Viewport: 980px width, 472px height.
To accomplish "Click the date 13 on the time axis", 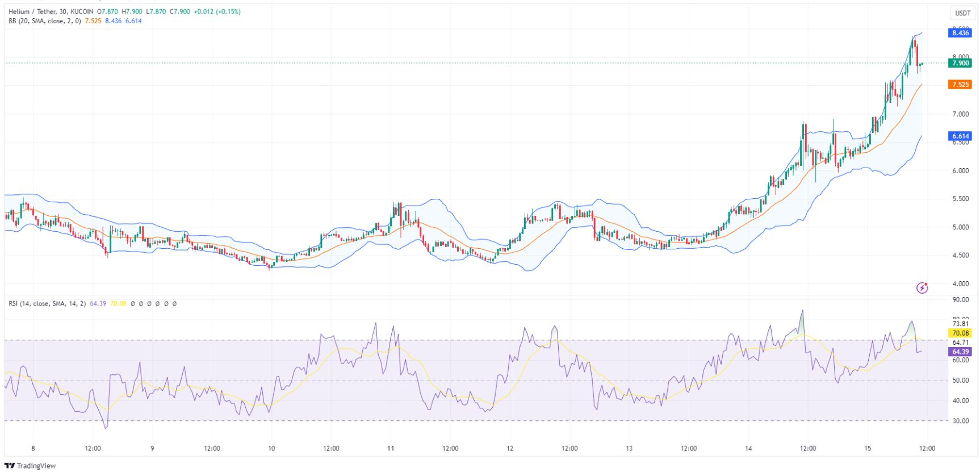I will 629,449.
